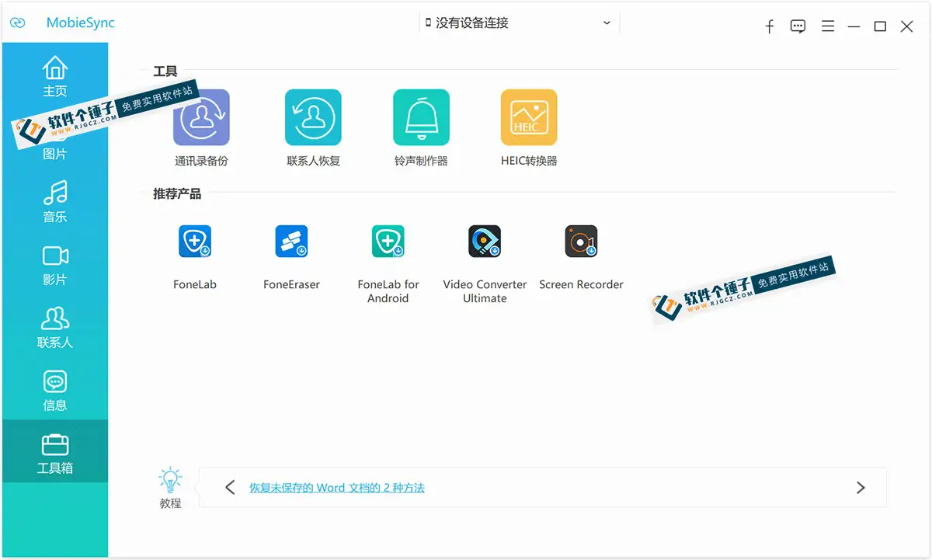Viewport: 932px width, 560px height.
Task: Click the 教程 lightbulb tutorial icon
Action: click(170, 479)
